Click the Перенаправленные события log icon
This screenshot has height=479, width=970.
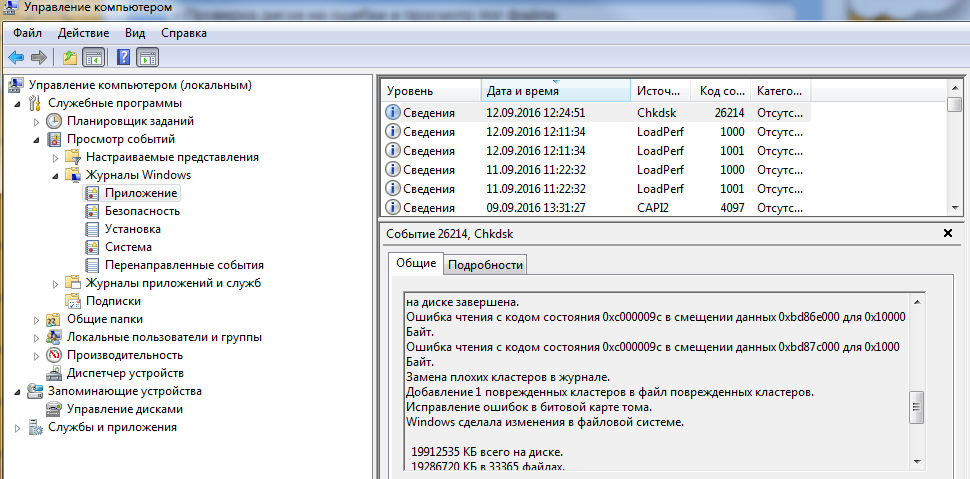pos(92,265)
